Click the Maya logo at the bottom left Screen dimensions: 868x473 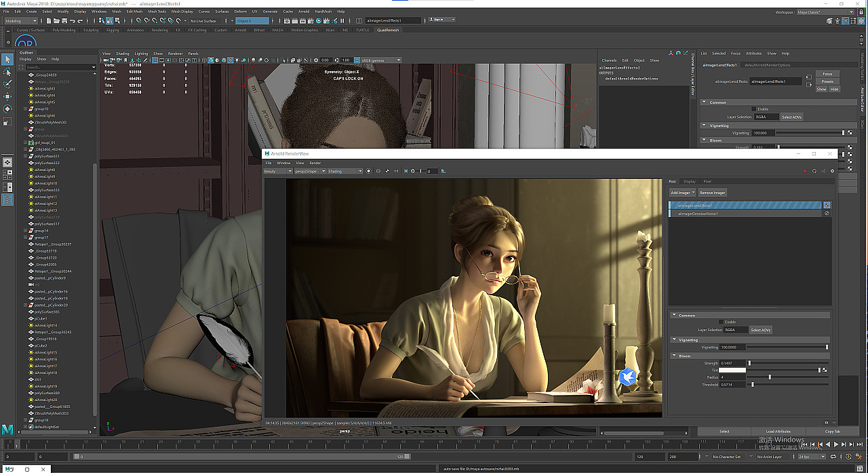tap(7, 430)
